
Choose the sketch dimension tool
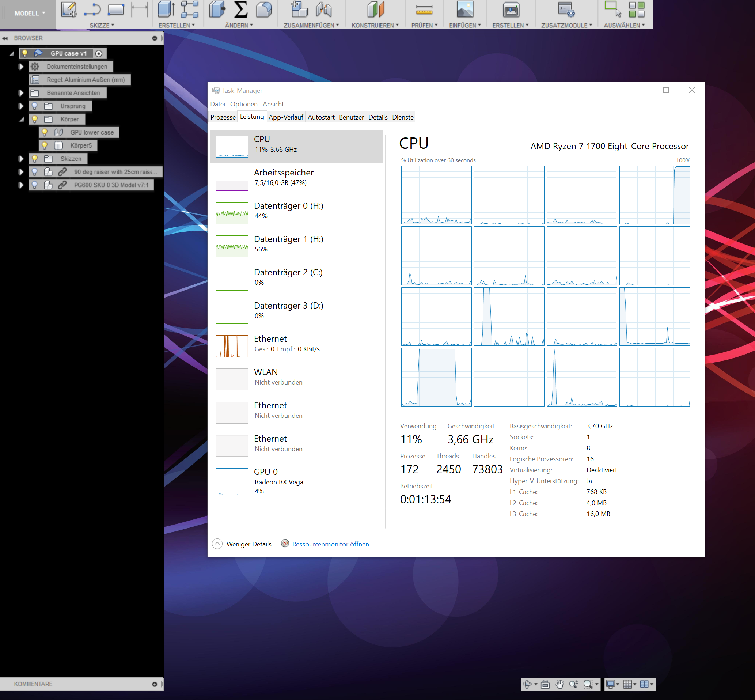click(139, 10)
